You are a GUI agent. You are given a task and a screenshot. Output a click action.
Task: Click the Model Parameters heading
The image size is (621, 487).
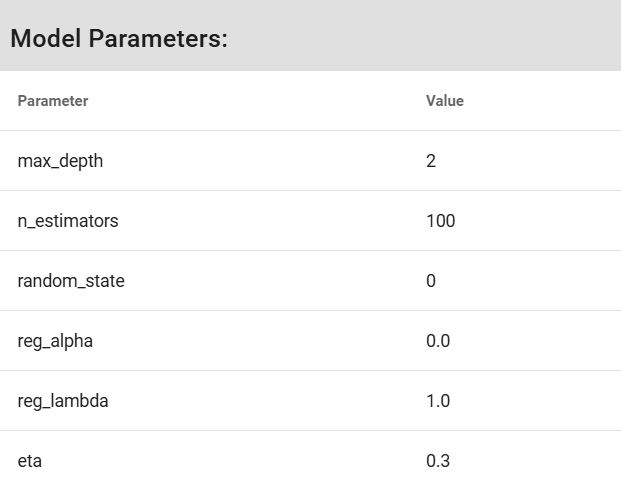click(119, 39)
